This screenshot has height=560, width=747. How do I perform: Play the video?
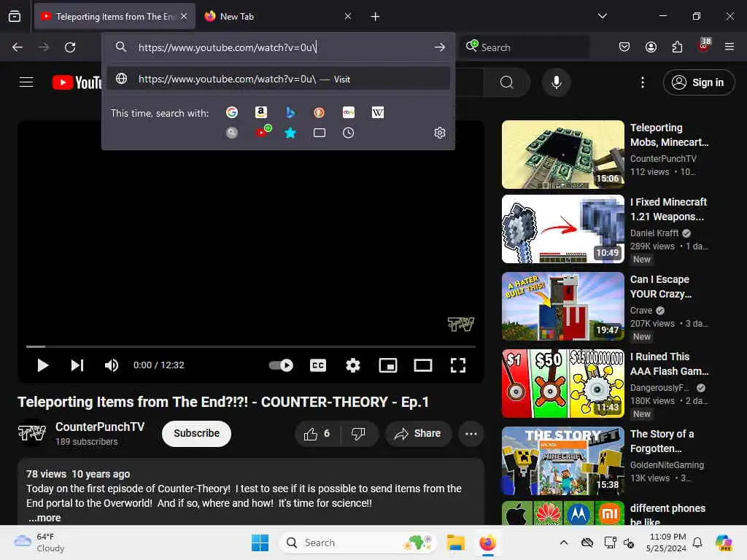[42, 365]
